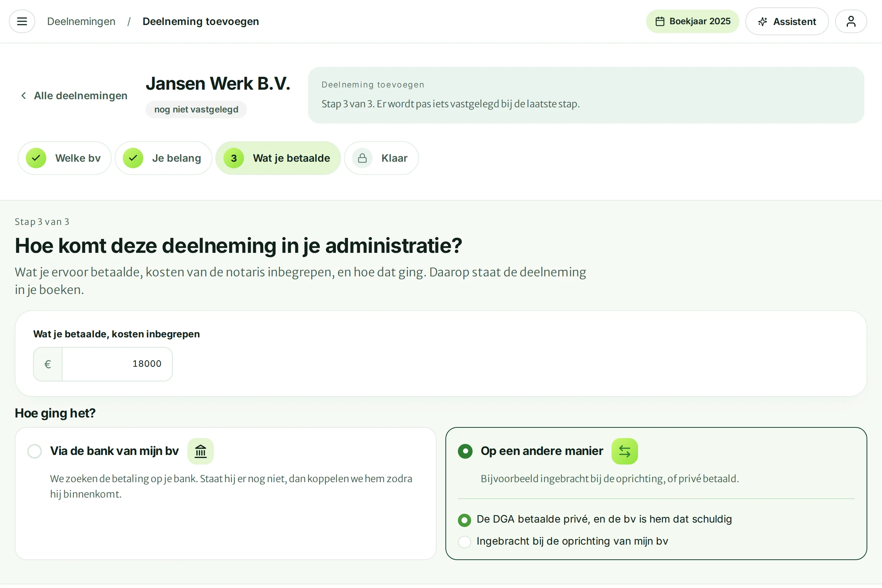
Task: Click the euro sign prefix
Action: 48,364
